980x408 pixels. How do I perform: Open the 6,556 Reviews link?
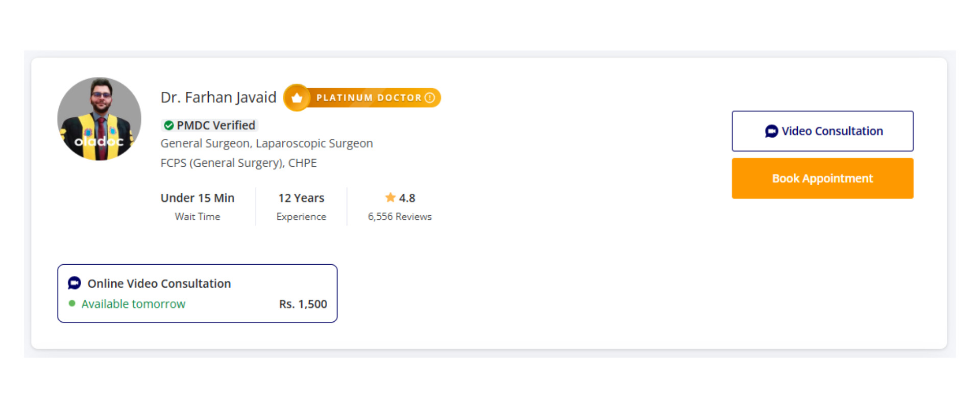[400, 217]
